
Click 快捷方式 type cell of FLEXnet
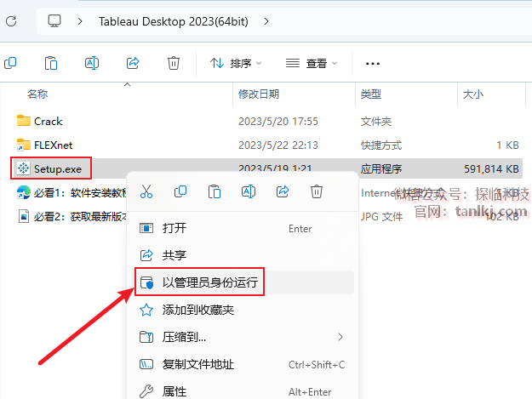[381, 145]
